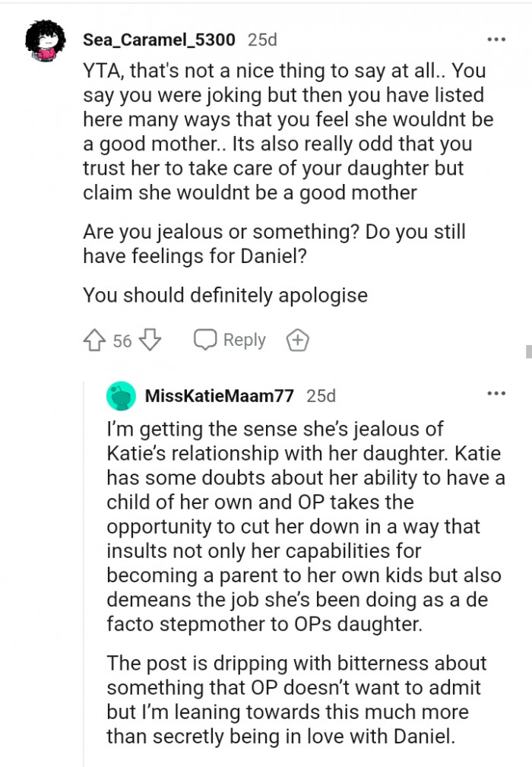The width and height of the screenshot is (532, 767).
Task: Downvote Sea_Caramel_5300's comment
Action: 151,340
